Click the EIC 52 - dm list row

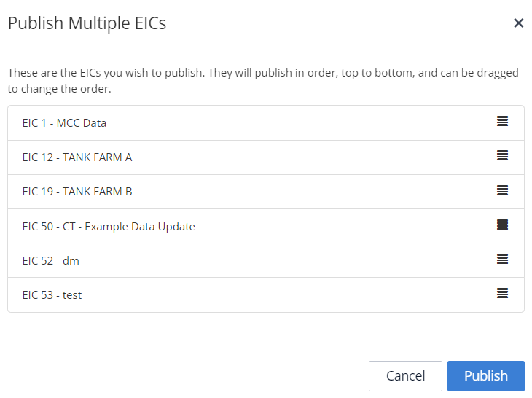(266, 260)
